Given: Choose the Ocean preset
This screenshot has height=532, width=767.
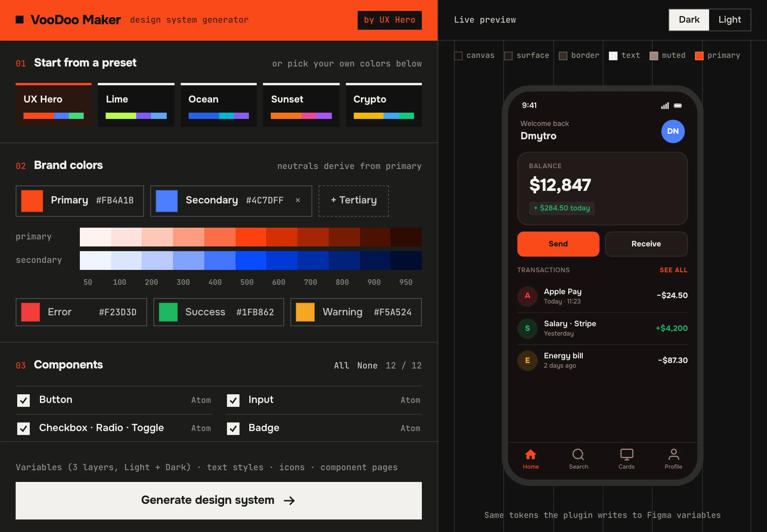Looking at the screenshot, I should 219,105.
